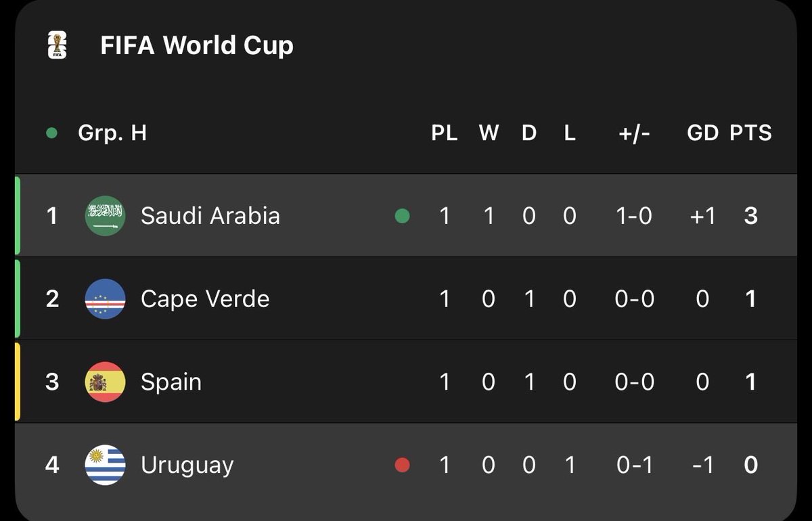Tap Uruguay's 0 points value

point(750,465)
